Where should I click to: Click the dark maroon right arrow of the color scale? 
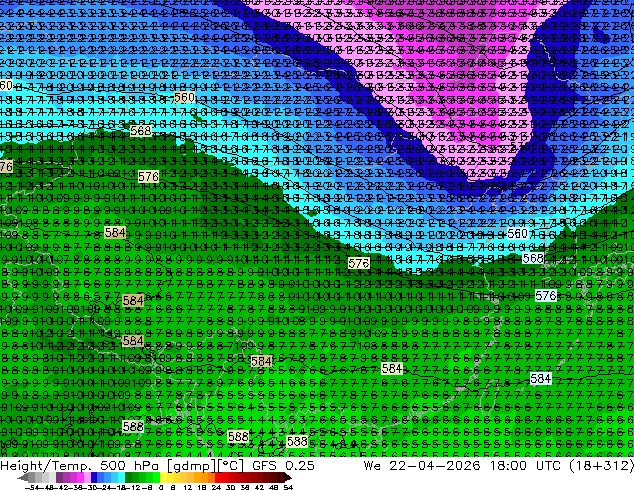(288, 478)
